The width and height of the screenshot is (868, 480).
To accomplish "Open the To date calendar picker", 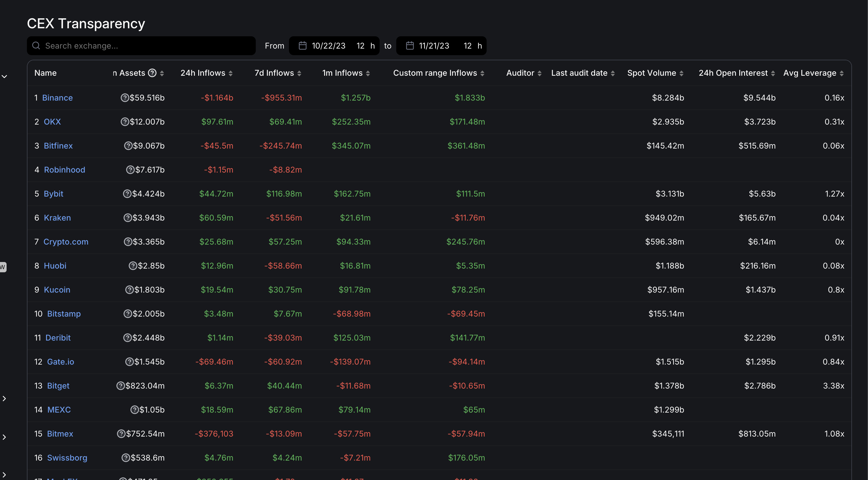I will tap(409, 45).
